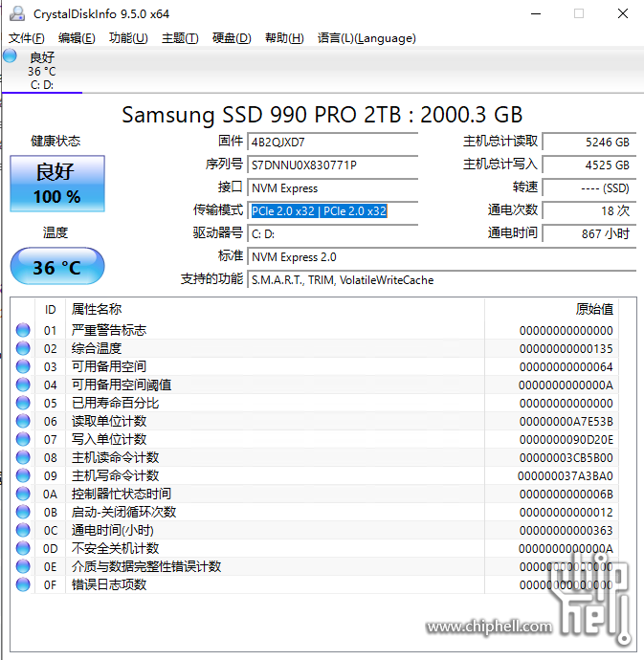The width and height of the screenshot is (644, 660).
Task: Click the power on hours value 867 小时
Action: [589, 234]
